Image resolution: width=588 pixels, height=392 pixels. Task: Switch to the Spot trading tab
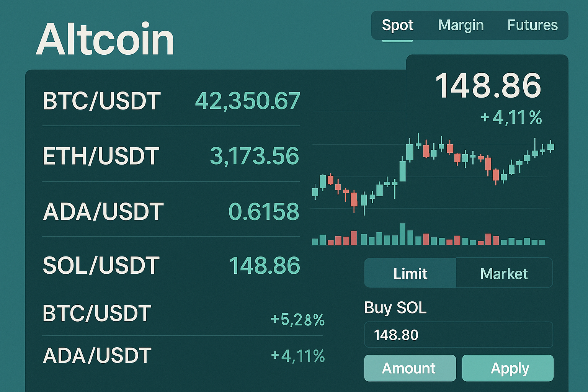pos(397,25)
